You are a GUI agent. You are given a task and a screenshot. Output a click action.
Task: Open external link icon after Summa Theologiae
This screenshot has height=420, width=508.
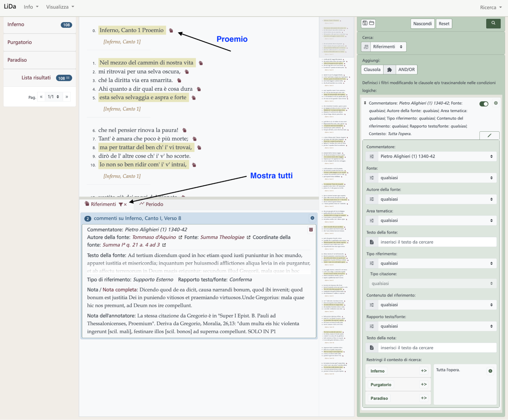(x=249, y=237)
